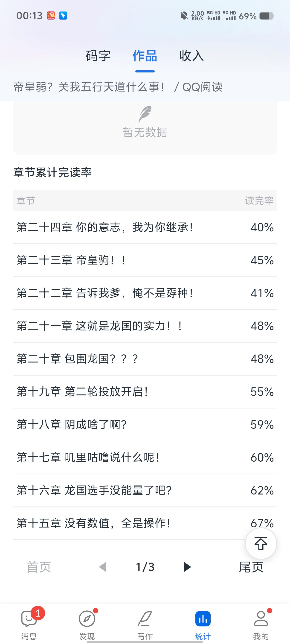Tap the muted bell status icon
Screen dimensions: 290x644
[184, 16]
